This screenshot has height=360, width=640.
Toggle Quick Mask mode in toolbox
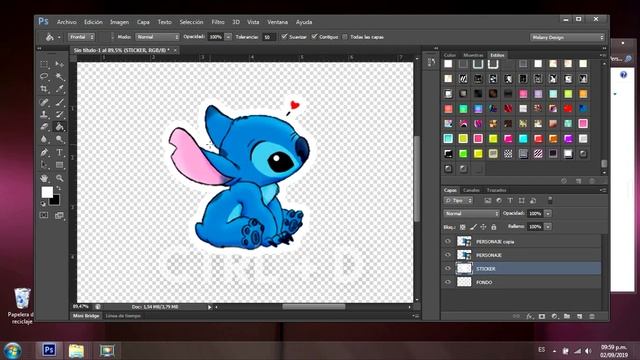[x=44, y=215]
